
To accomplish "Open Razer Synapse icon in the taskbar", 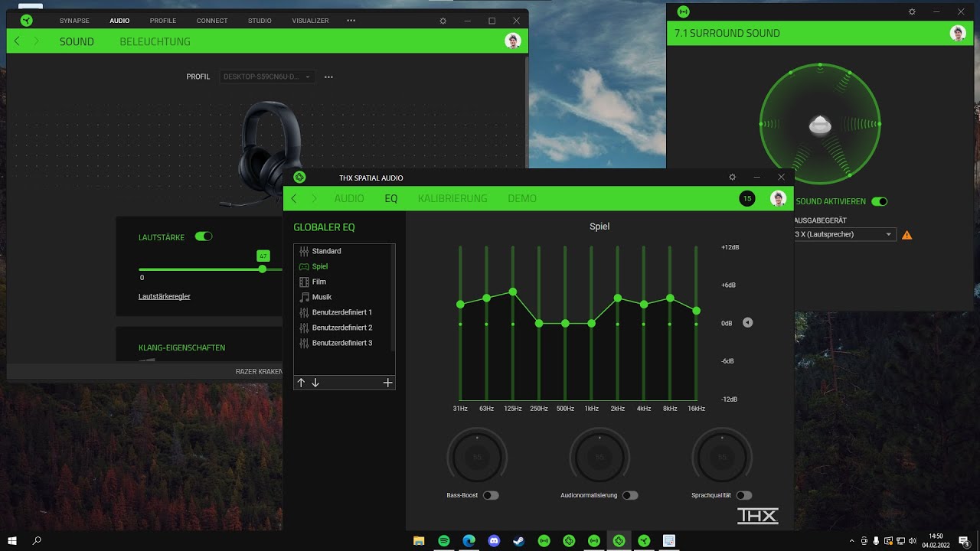I will coord(644,541).
